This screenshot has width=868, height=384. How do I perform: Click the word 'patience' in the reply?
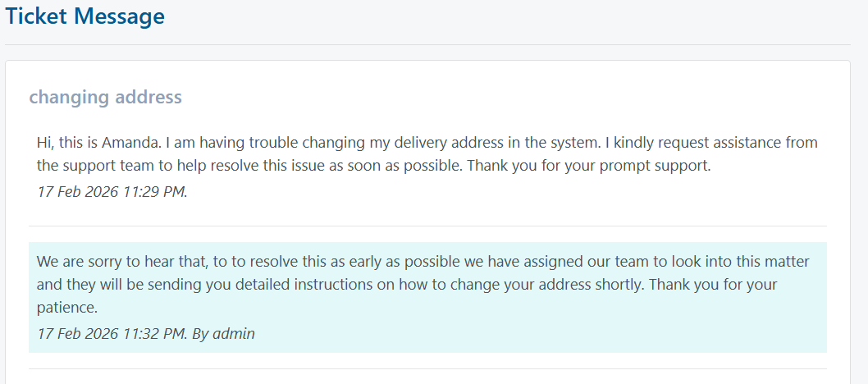(x=66, y=309)
